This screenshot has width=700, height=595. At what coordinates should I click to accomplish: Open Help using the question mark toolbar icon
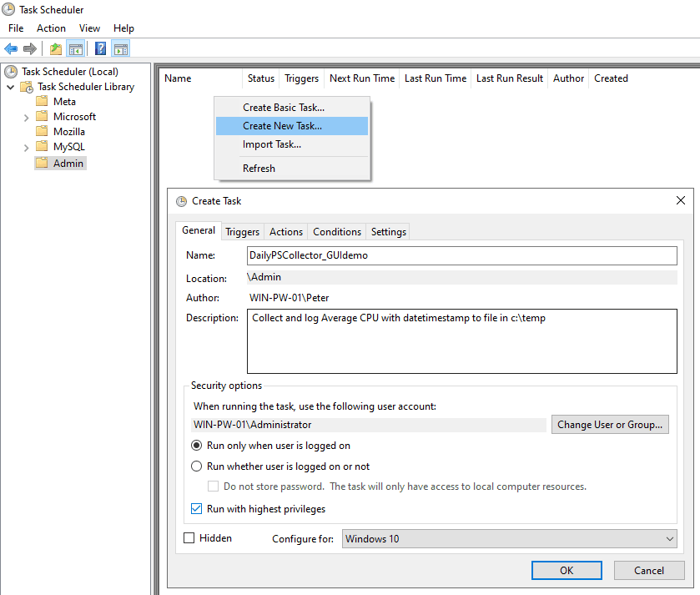(x=99, y=48)
